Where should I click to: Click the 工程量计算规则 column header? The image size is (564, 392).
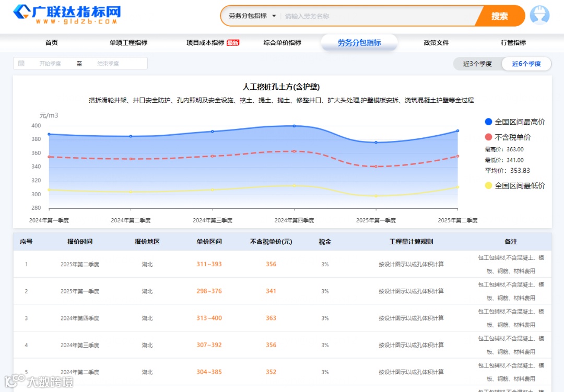pos(411,242)
